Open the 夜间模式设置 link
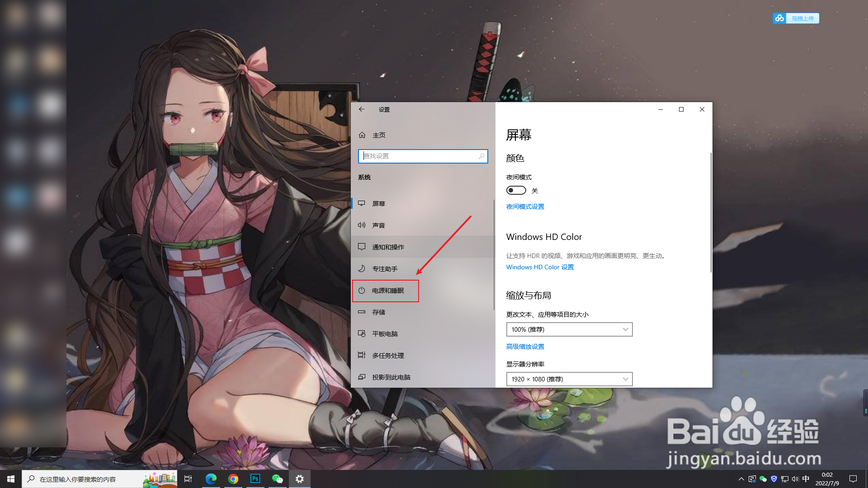 pos(525,206)
